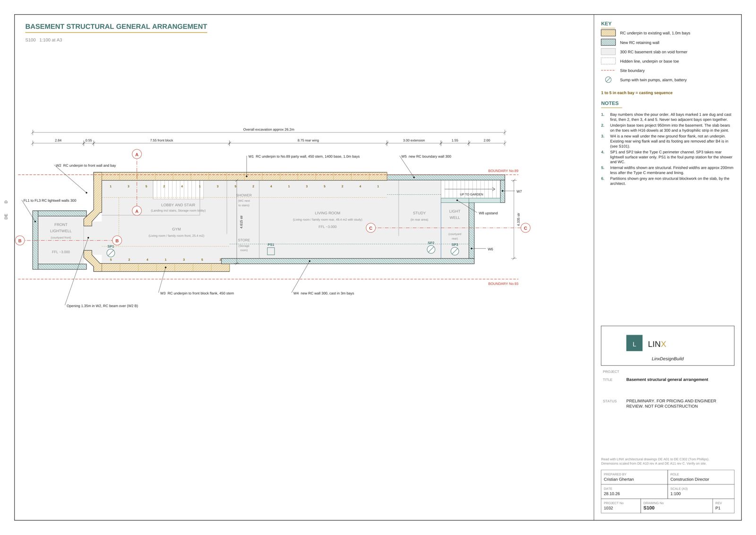Screen dimensions: 756x535
Task: Select the RC underpin hatch swatch in key
Action: coord(608,33)
